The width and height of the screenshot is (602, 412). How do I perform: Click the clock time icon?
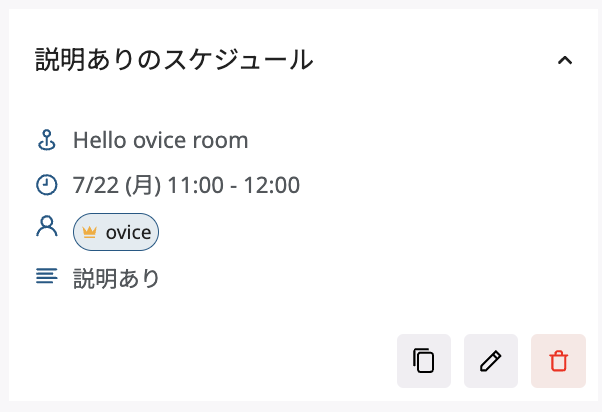(x=46, y=185)
